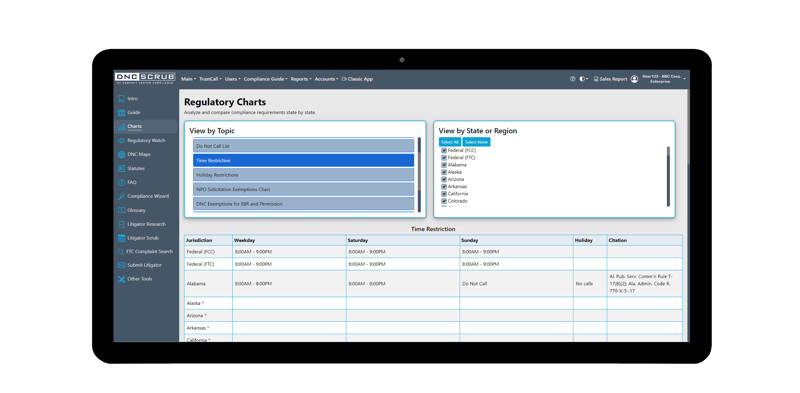Toggle the Alabama checkbox

444,165
